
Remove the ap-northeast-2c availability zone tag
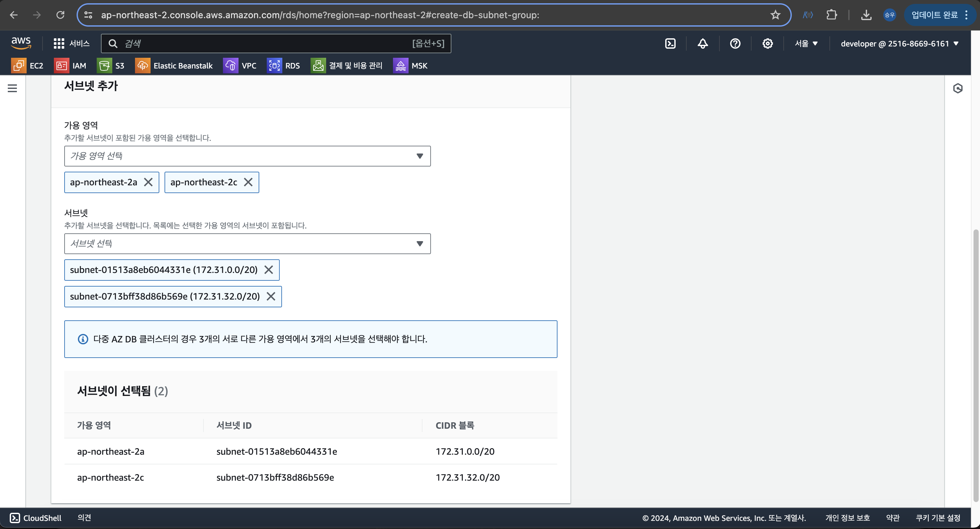point(248,182)
